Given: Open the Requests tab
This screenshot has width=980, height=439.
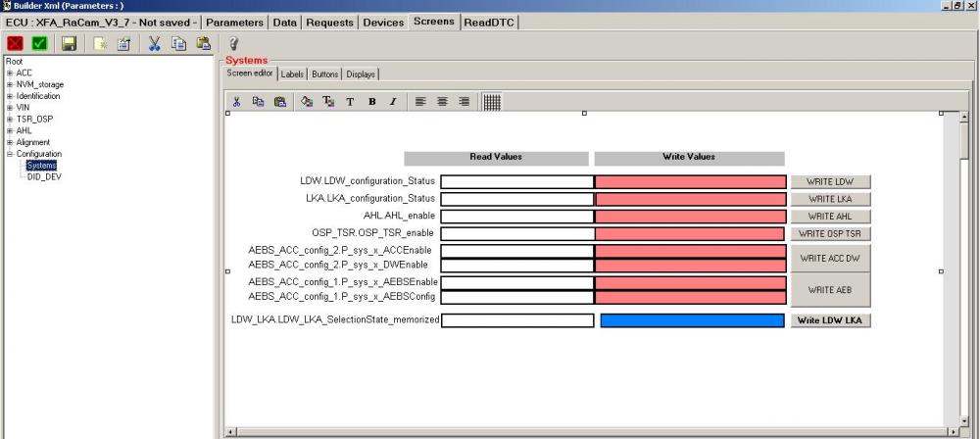Looking at the screenshot, I should point(330,23).
